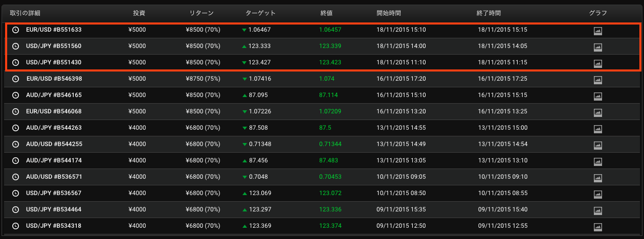The height and width of the screenshot is (239, 644).
Task: Click clock icon beside EUR/USD #B546068
Action: (x=15, y=112)
